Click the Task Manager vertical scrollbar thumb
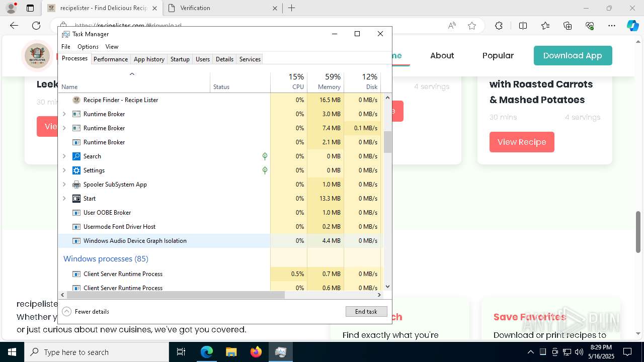 coord(387,142)
